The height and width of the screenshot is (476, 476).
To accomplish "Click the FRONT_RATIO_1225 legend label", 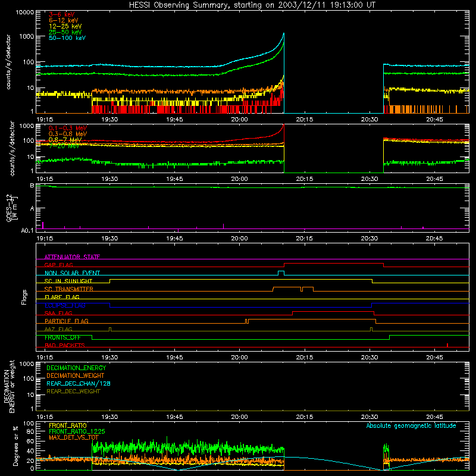I will [77, 431].
